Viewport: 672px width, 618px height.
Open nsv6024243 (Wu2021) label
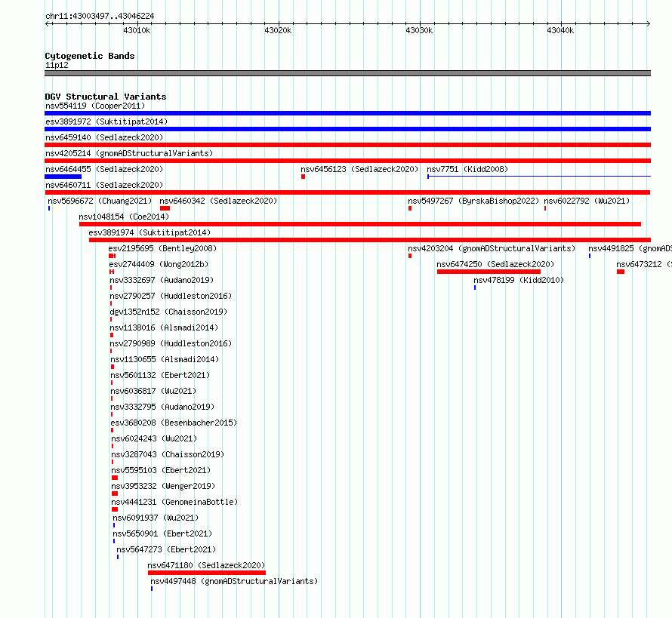click(154, 438)
